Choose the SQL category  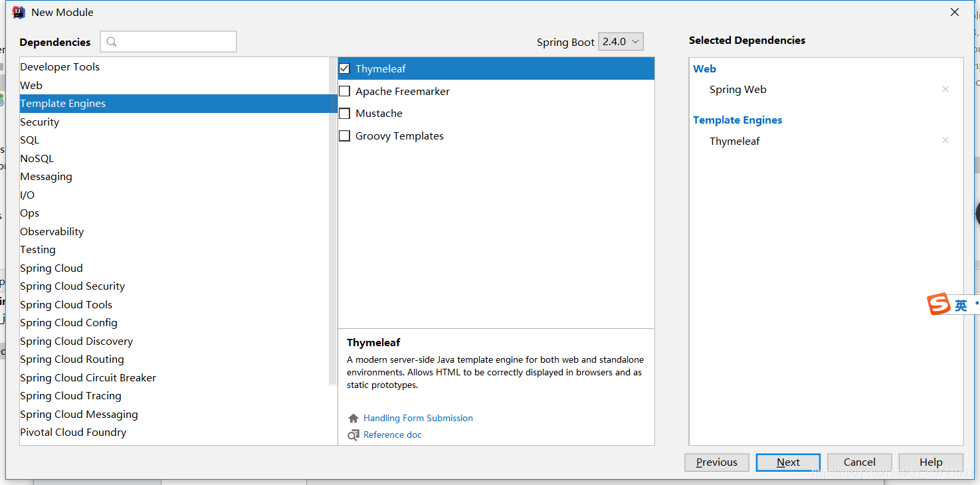point(174,140)
